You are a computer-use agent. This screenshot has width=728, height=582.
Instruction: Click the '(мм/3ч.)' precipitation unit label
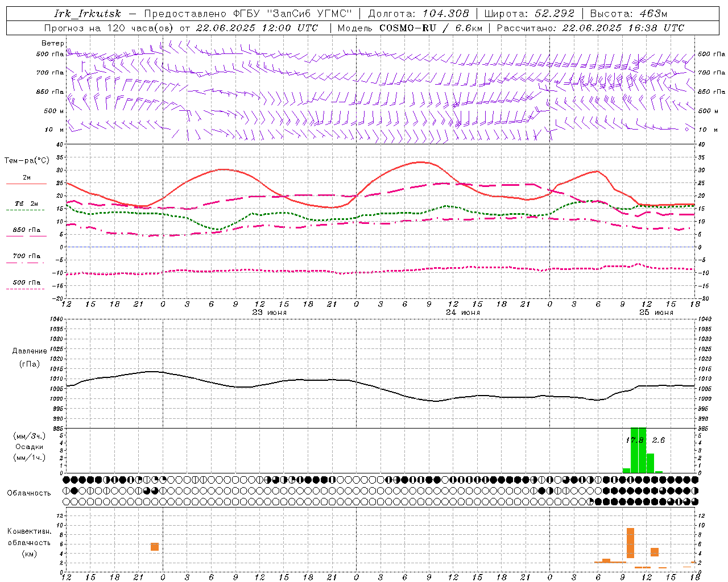(30, 436)
